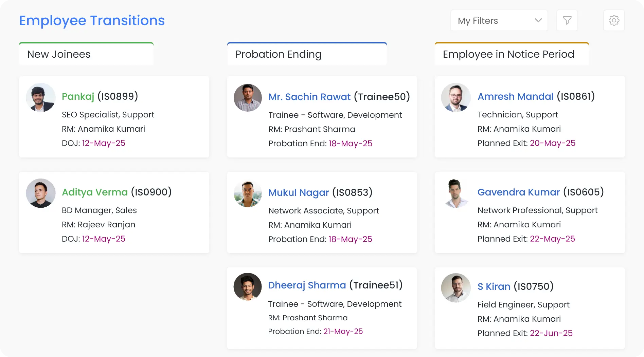Viewport: 644px width, 357px height.
Task: Click S Kiran's profile photo
Action: coord(456,288)
